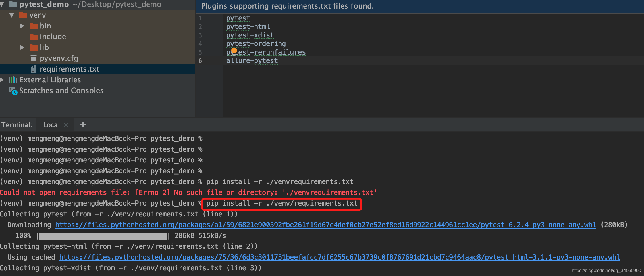Close the Local terminal session
This screenshot has height=276, width=644.
(x=66, y=124)
